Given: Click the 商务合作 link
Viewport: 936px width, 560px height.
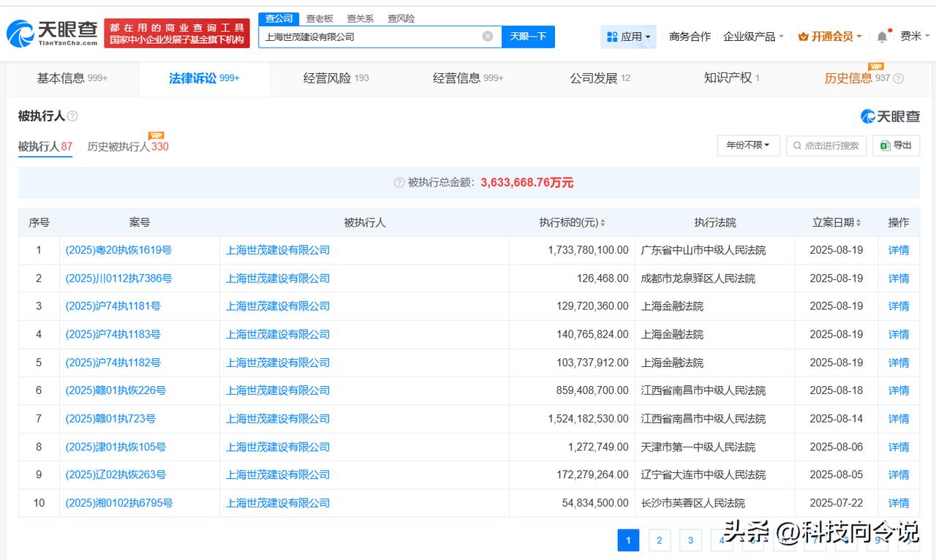Looking at the screenshot, I should click(x=690, y=37).
